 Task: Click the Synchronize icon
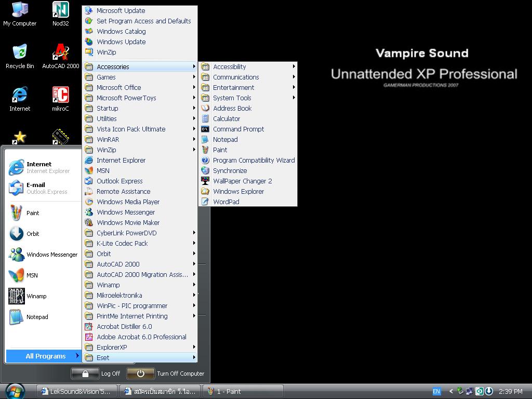(205, 170)
